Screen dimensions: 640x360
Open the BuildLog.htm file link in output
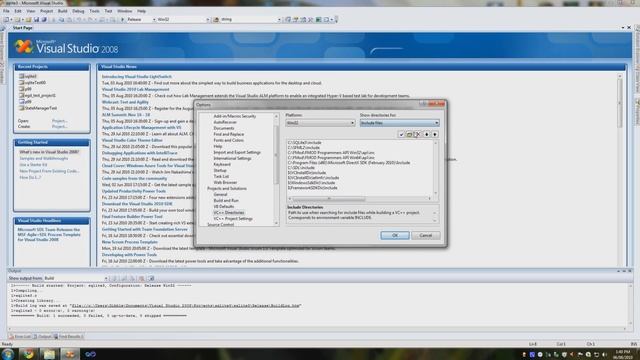[x=186, y=306]
